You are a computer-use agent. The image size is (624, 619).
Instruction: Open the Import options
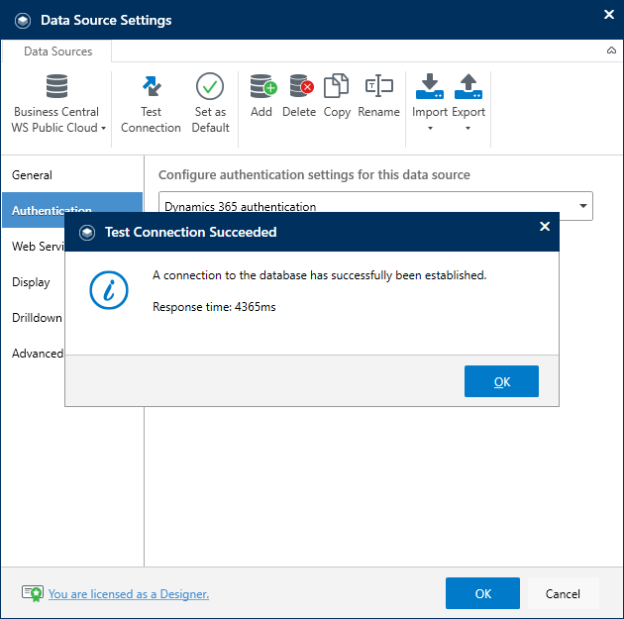coord(430,103)
